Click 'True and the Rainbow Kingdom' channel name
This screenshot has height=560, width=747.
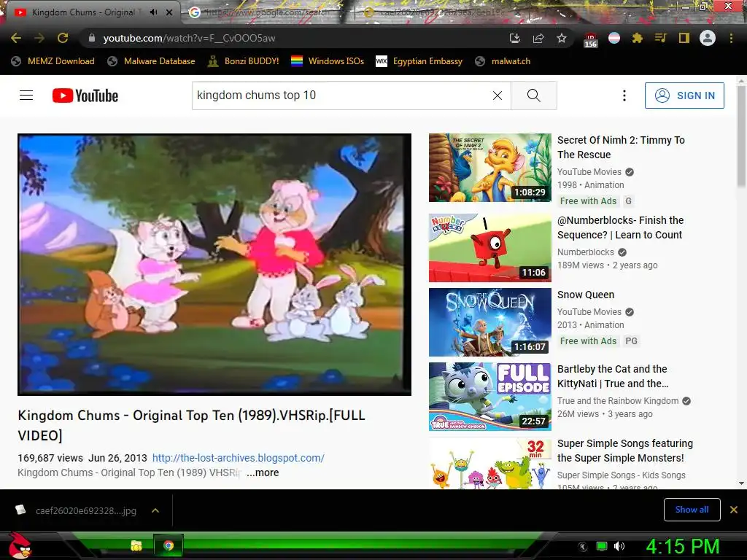point(618,401)
